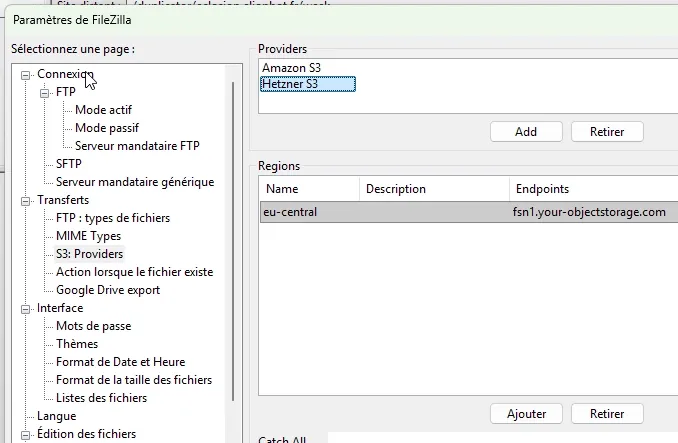Open the Langue settings page
Viewport: 678px width, 443px height.
tap(57, 416)
